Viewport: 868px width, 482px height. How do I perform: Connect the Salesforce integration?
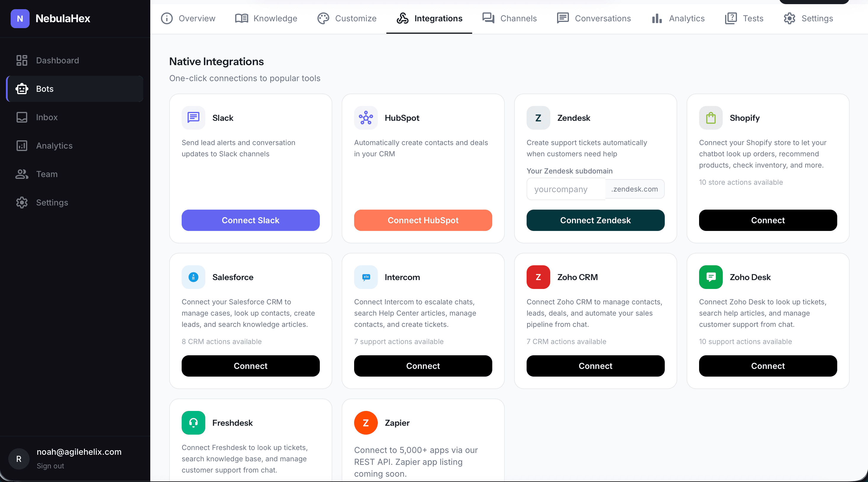point(250,366)
